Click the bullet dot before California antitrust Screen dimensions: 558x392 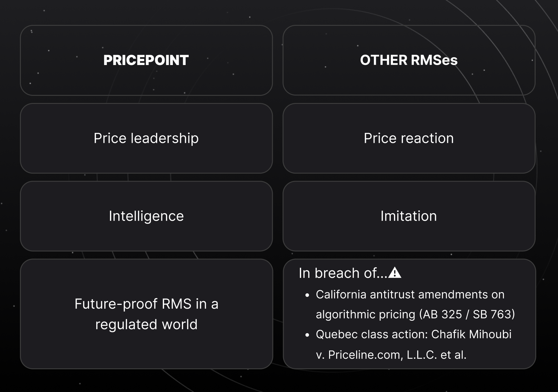click(x=307, y=295)
